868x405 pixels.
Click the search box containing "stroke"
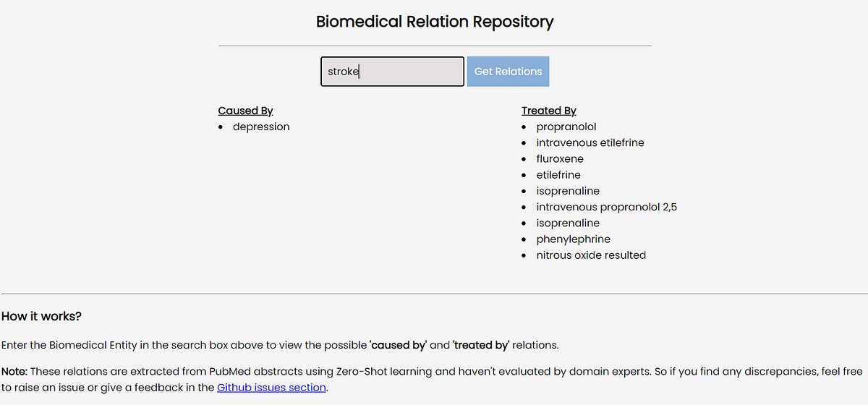coord(392,72)
